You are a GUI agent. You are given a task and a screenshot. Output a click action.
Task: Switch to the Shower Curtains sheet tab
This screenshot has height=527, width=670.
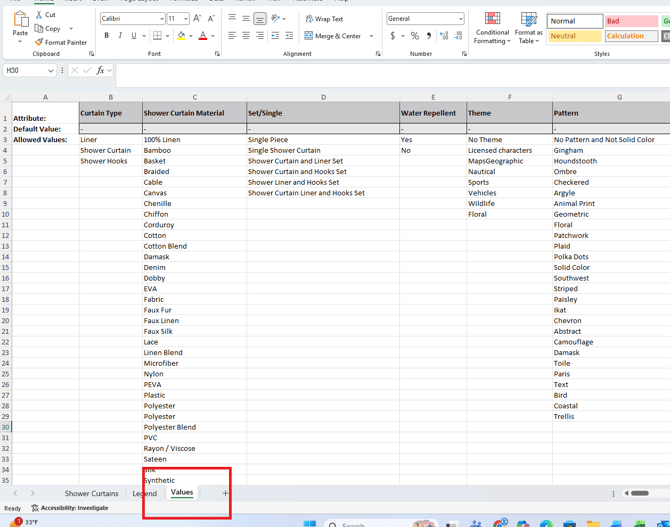(91, 493)
